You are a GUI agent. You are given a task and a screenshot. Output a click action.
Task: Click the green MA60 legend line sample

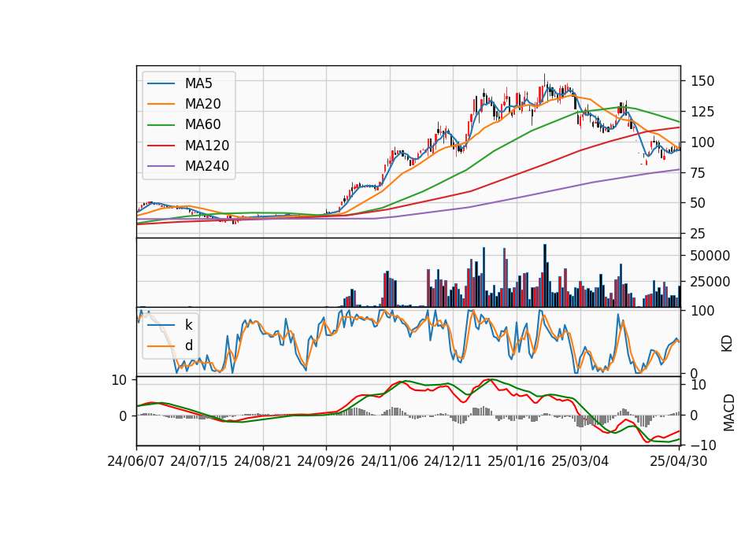(x=161, y=125)
